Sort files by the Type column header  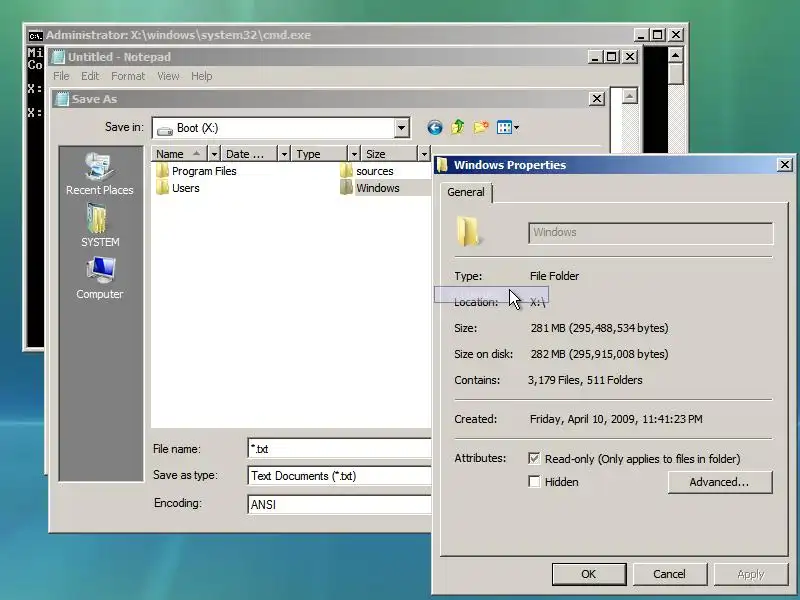(319, 154)
